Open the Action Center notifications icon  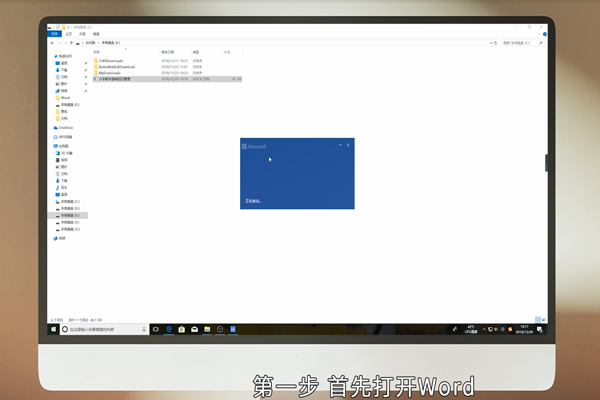(540, 329)
